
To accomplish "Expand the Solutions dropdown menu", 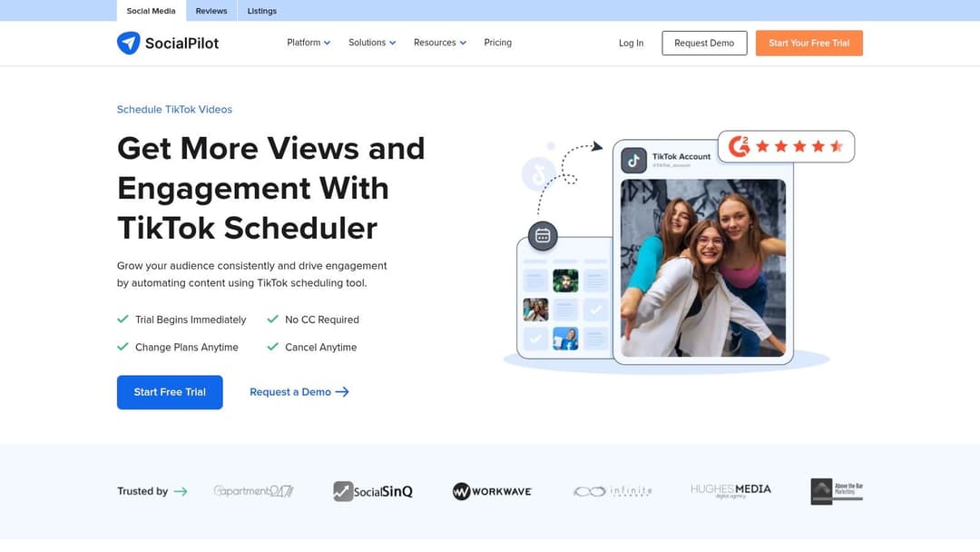I will (372, 43).
